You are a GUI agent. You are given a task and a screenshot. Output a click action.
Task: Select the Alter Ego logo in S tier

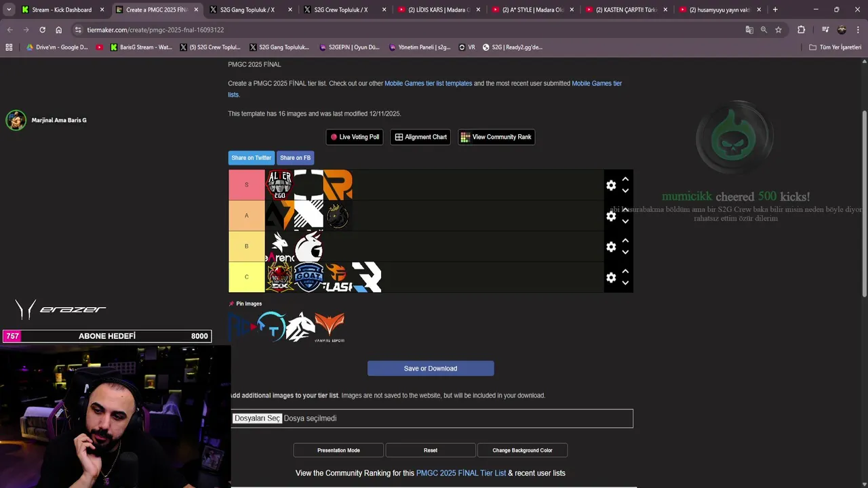279,184
